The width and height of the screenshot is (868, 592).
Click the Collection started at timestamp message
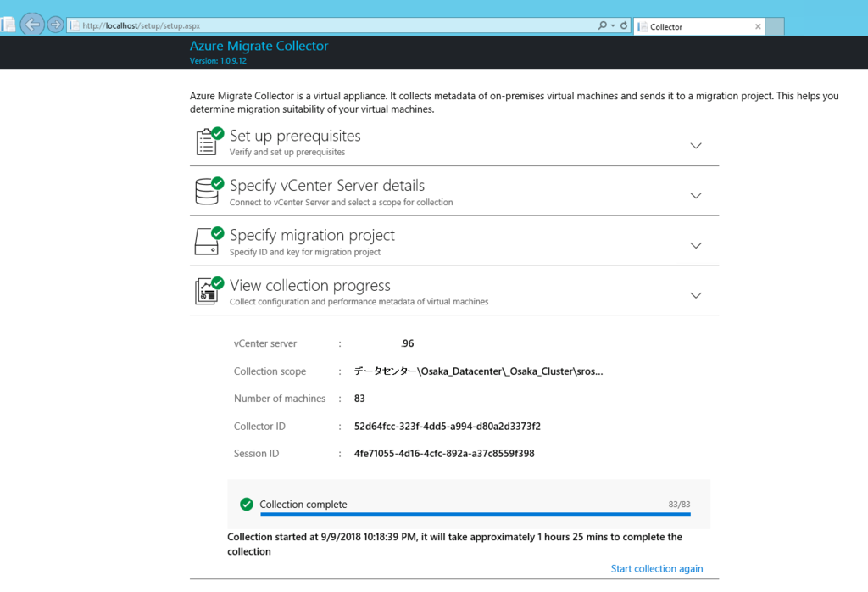point(454,544)
